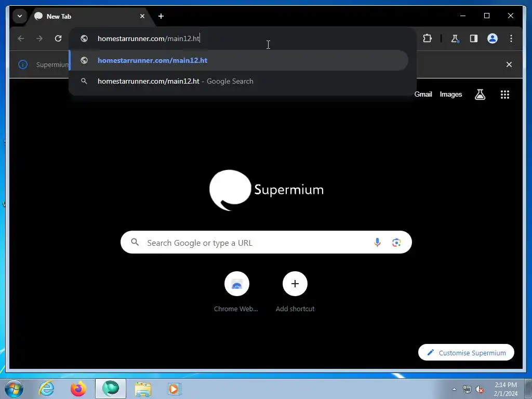Viewport: 532px width, 399px height.
Task: Open the Extensions puzzle icon
Action: (x=427, y=38)
